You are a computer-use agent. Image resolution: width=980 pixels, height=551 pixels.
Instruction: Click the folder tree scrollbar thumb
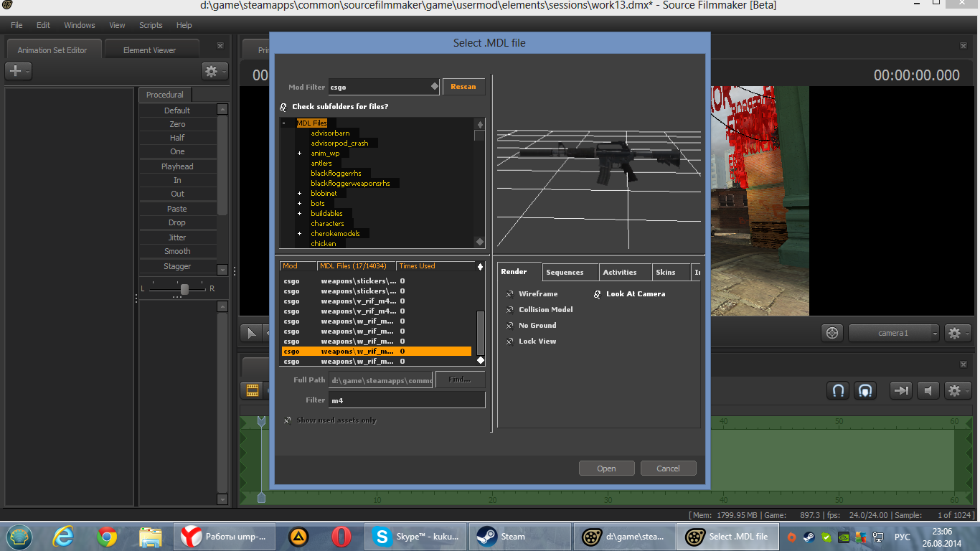click(x=479, y=137)
